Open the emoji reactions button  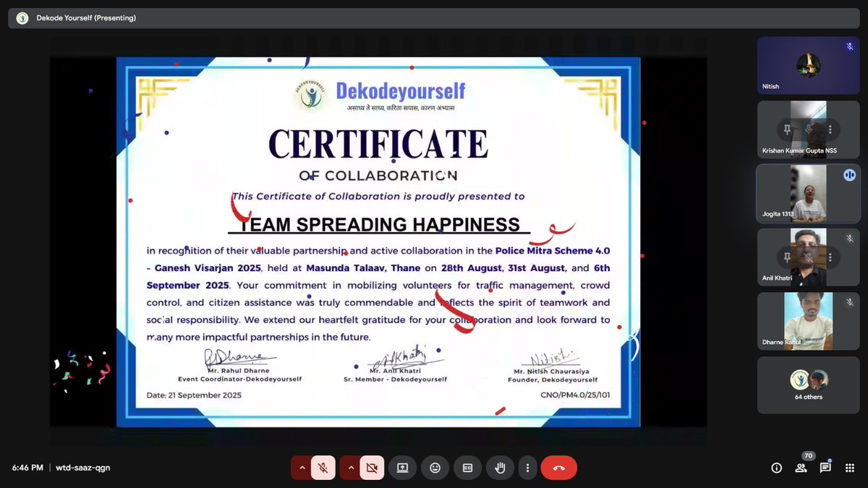click(x=435, y=468)
